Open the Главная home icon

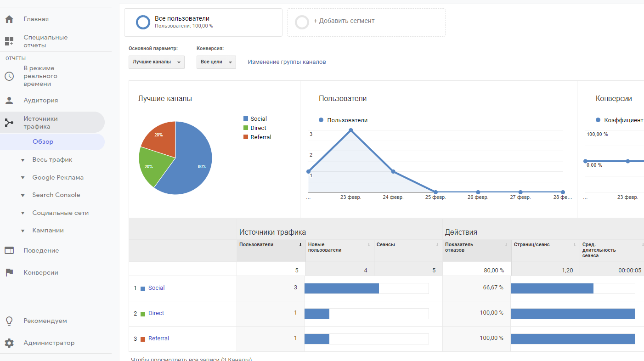click(9, 19)
